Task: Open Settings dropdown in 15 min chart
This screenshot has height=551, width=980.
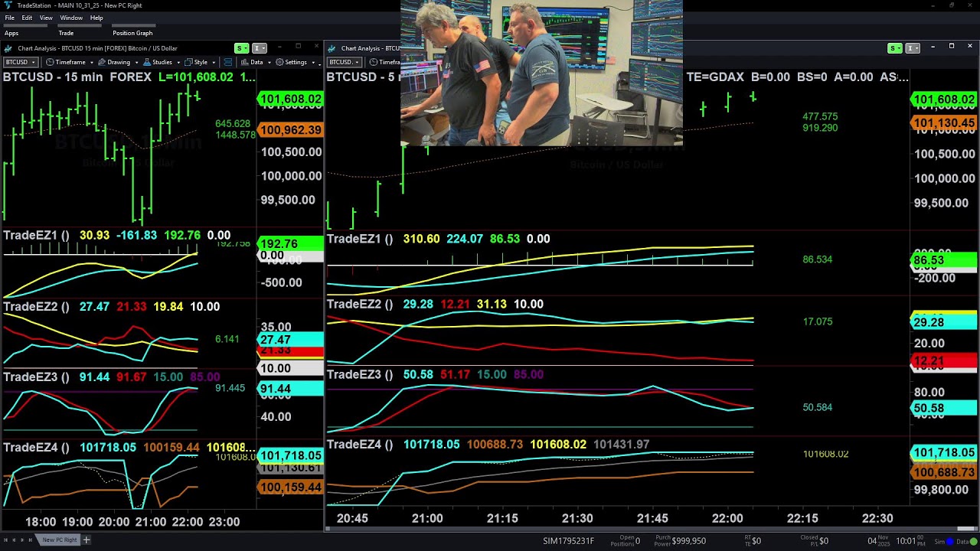Action: tap(293, 62)
